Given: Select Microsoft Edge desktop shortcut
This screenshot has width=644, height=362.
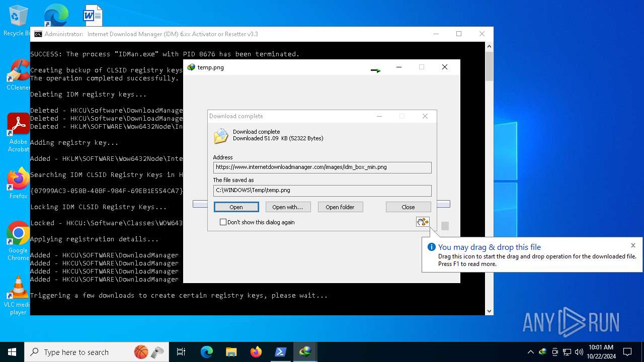Looking at the screenshot, I should pos(56,15).
